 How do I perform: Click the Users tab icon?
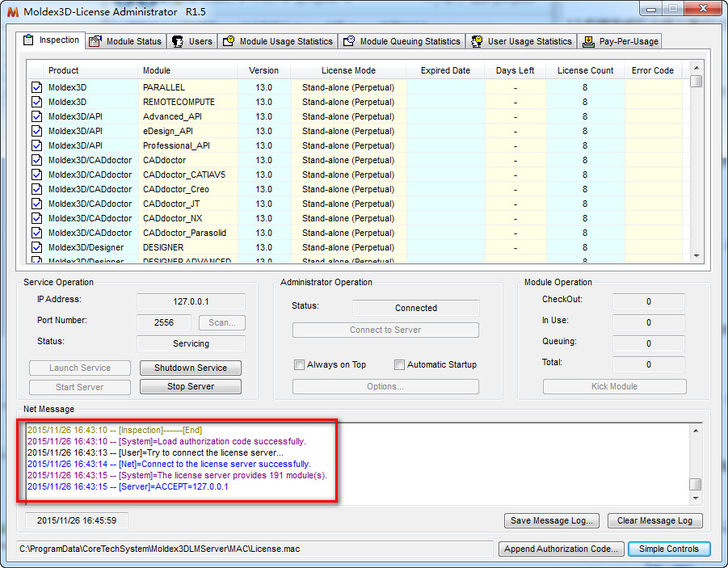click(x=178, y=41)
